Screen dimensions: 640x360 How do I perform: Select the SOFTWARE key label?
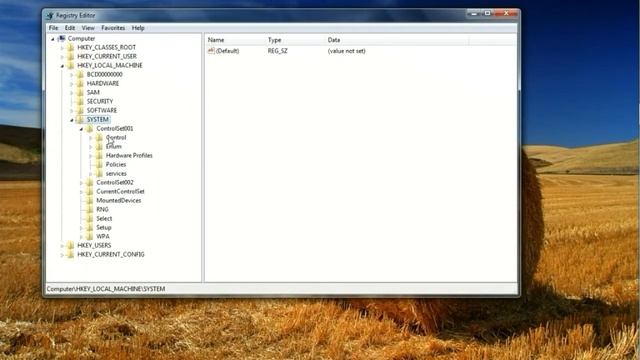(102, 110)
